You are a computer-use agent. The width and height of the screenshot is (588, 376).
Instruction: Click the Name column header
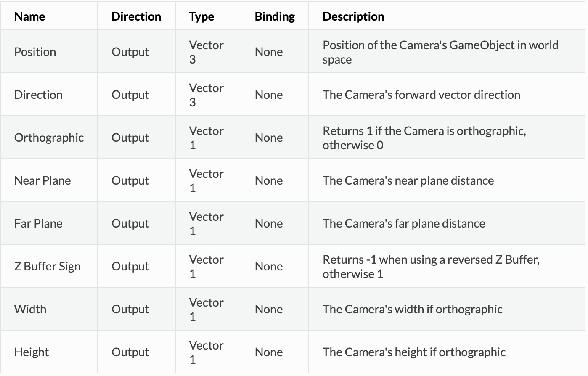click(29, 16)
